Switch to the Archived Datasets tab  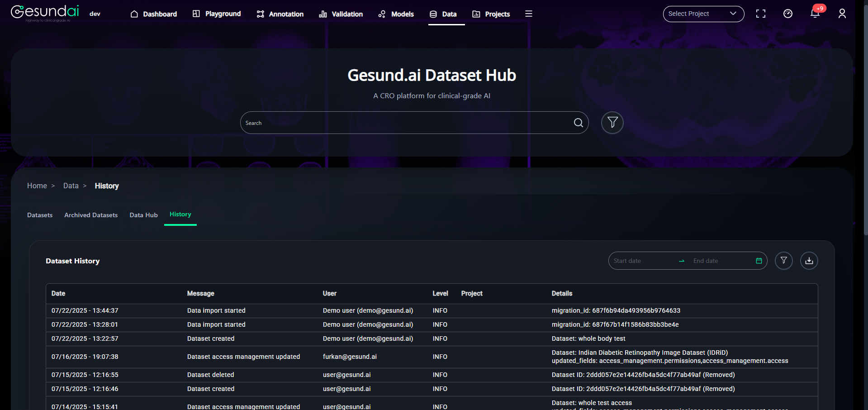click(x=91, y=215)
